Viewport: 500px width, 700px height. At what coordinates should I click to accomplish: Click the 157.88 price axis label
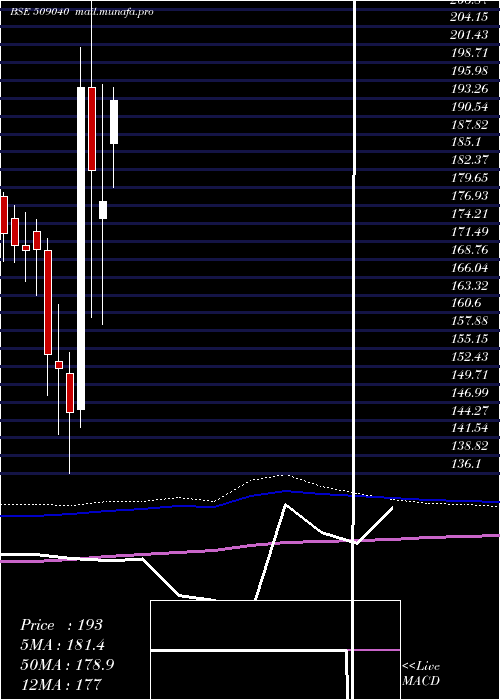[469, 321]
